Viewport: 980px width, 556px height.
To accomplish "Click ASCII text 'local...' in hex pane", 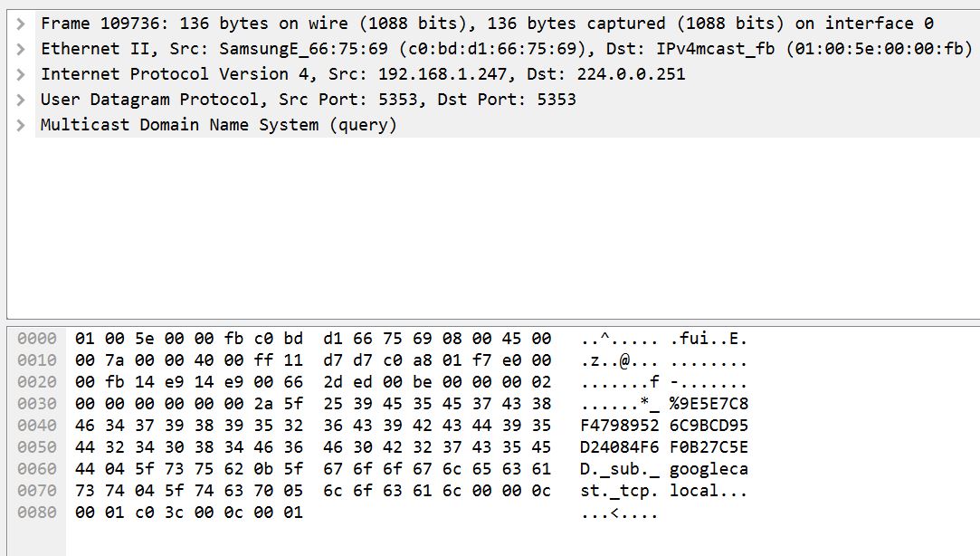I will [x=709, y=491].
